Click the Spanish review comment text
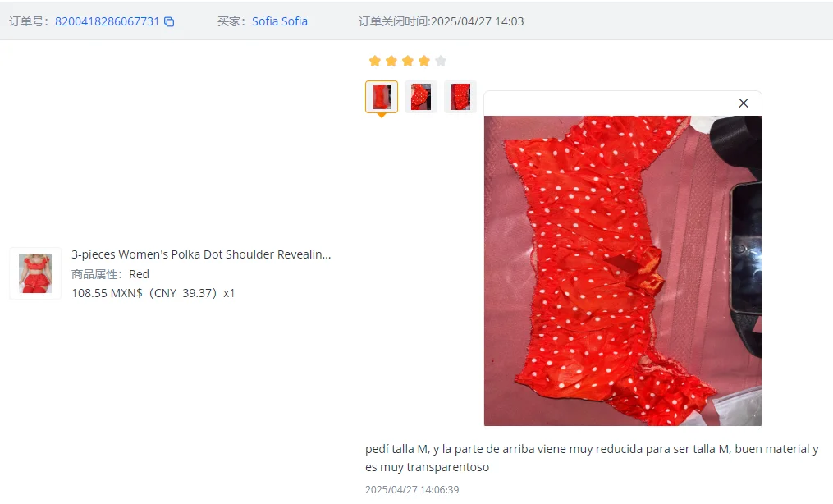The height and width of the screenshot is (504, 833). (592, 458)
